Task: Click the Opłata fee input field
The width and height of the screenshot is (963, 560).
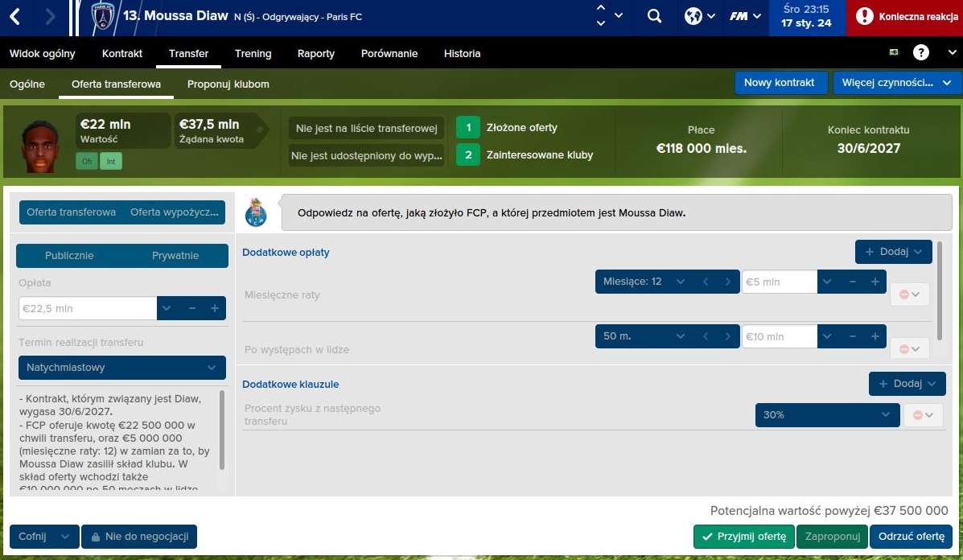Action: pos(87,309)
